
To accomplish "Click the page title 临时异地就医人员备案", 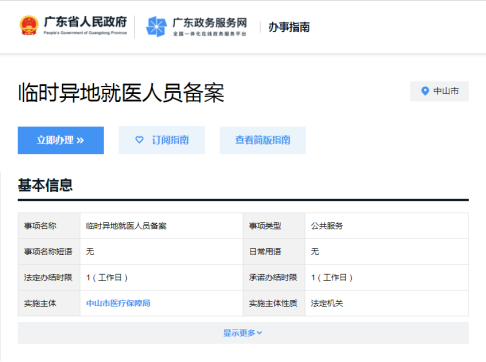I will (x=121, y=92).
